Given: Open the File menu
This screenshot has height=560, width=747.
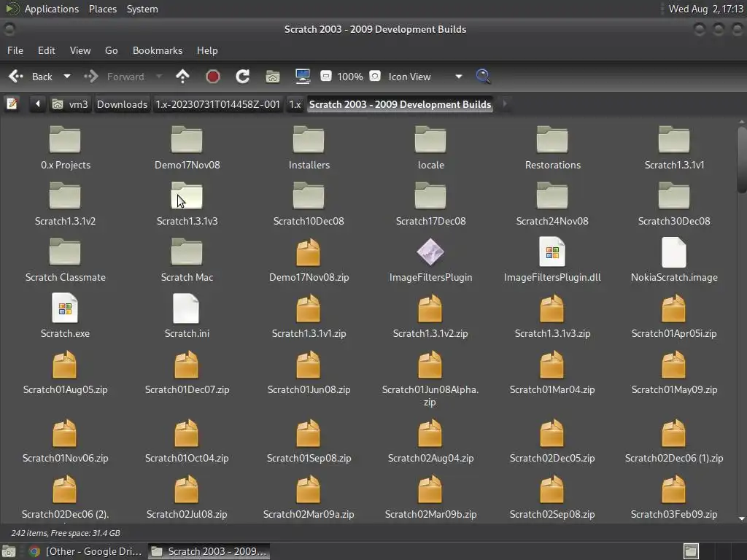Looking at the screenshot, I should click(x=15, y=50).
